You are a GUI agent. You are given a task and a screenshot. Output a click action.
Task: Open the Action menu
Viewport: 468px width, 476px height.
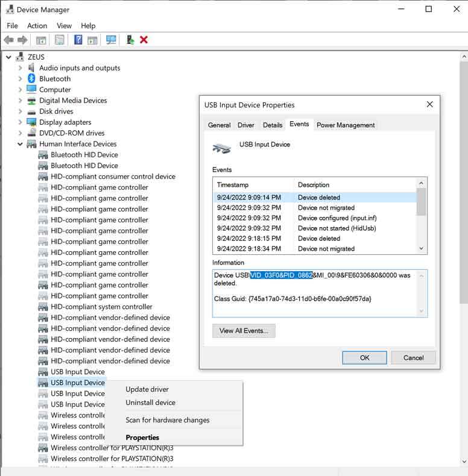click(x=37, y=26)
